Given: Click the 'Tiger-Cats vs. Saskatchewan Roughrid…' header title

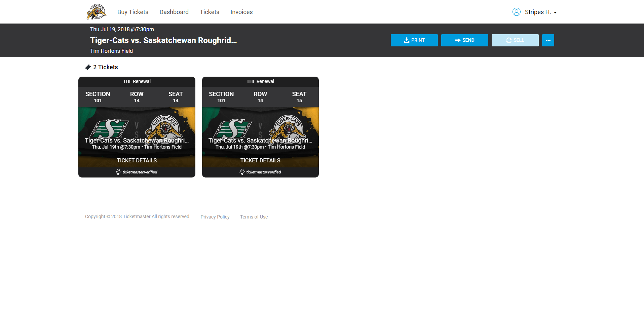Looking at the screenshot, I should coord(163,40).
